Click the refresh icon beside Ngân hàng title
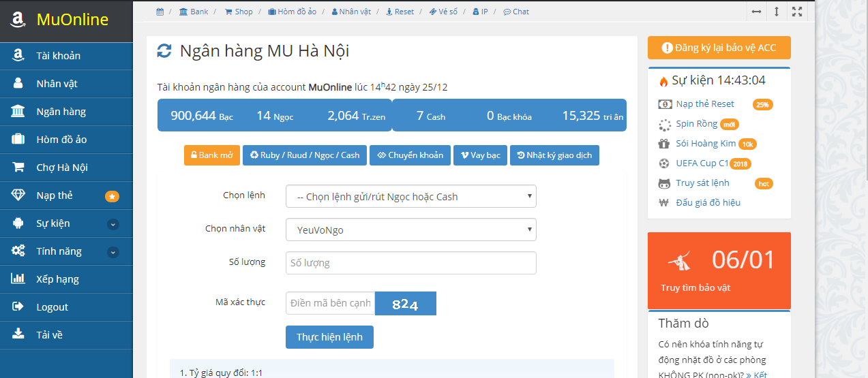 (x=164, y=51)
